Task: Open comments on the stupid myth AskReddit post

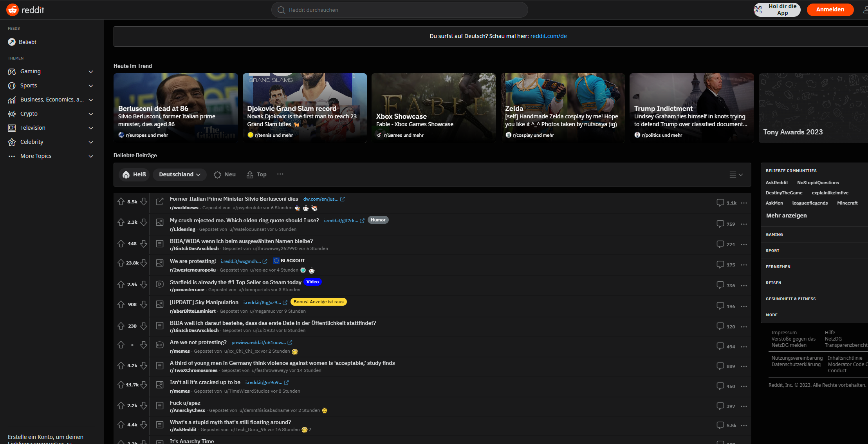Action: 720,425
